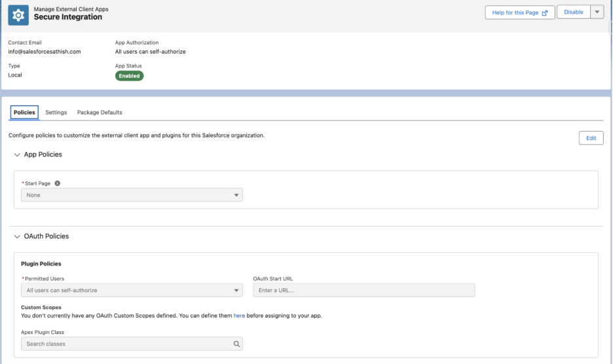
Task: Open the Start Page dropdown
Action: tap(132, 195)
